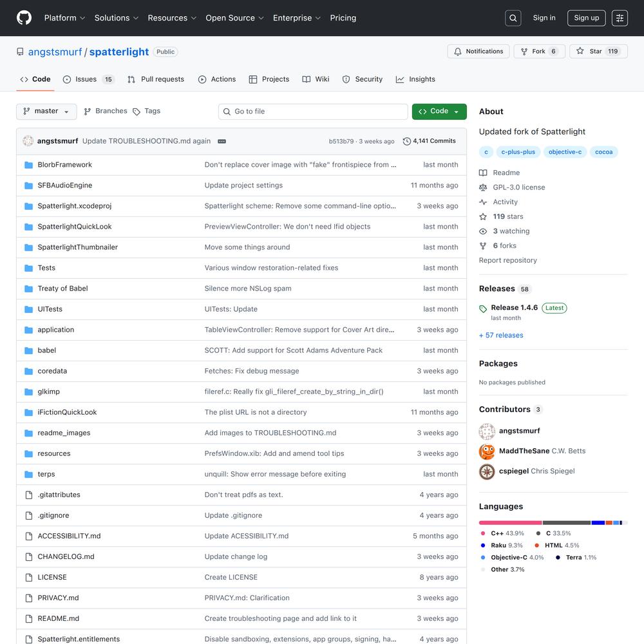Click the commit message ellipsis icon
644x644 pixels.
222,141
